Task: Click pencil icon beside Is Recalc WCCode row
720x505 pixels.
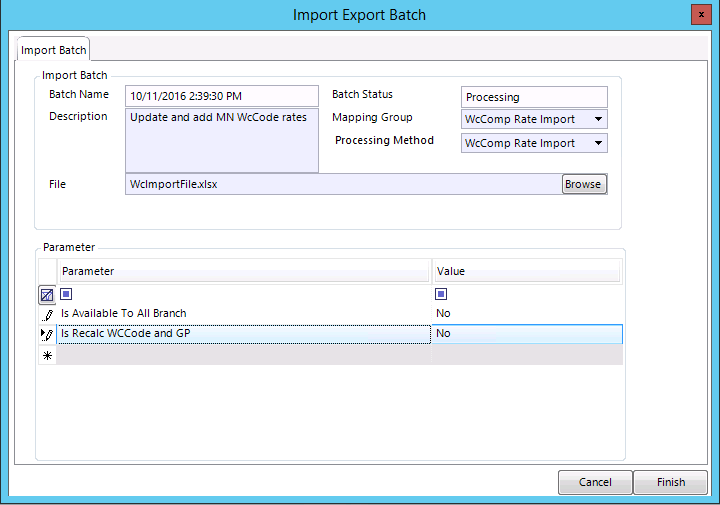Action: tap(47, 334)
